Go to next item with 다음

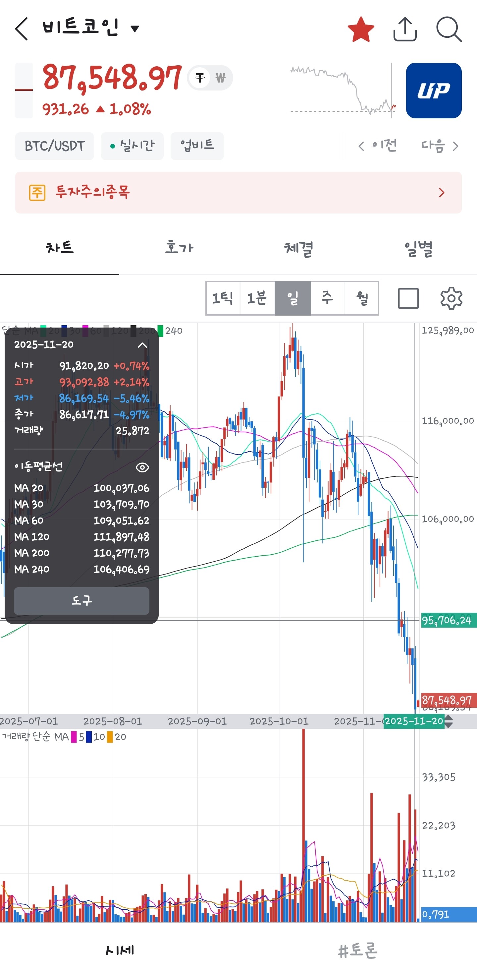pos(440,146)
